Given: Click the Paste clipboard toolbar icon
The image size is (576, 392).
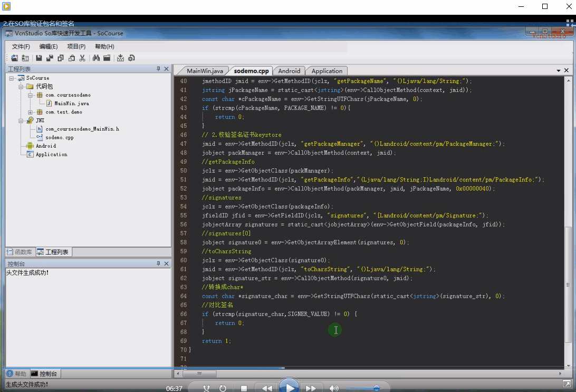Looking at the screenshot, I should point(71,58).
